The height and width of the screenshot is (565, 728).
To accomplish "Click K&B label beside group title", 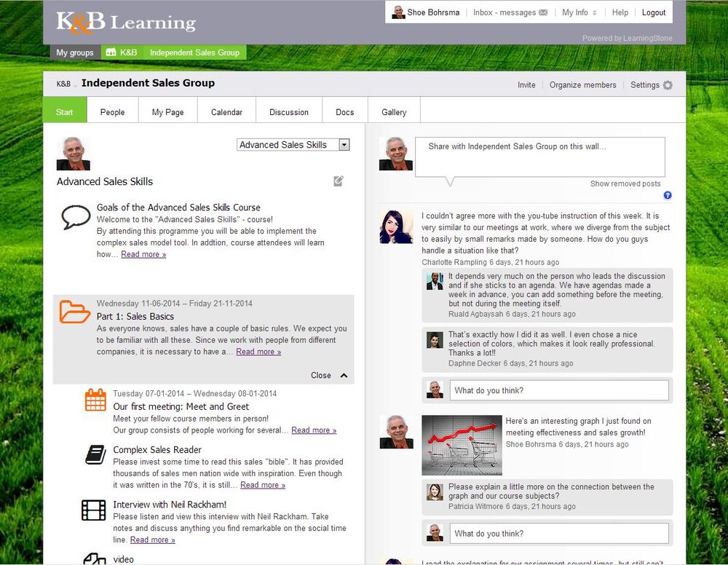I will point(63,84).
